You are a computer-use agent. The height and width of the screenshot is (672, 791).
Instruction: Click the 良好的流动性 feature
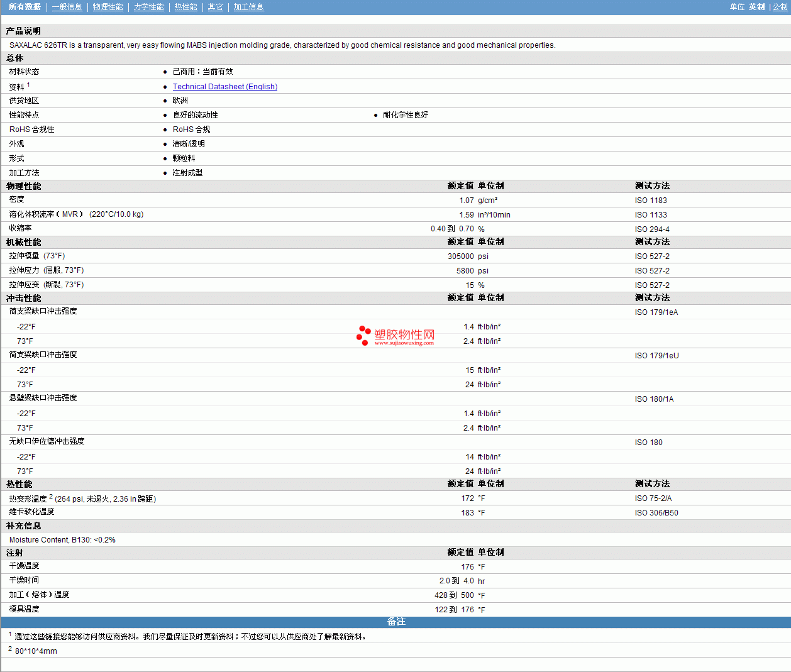[x=196, y=115]
